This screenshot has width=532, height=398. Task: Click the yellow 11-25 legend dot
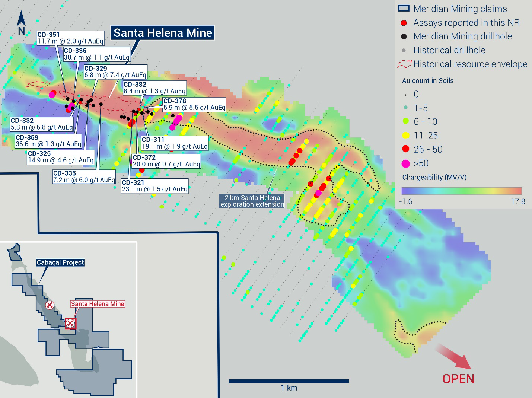406,136
